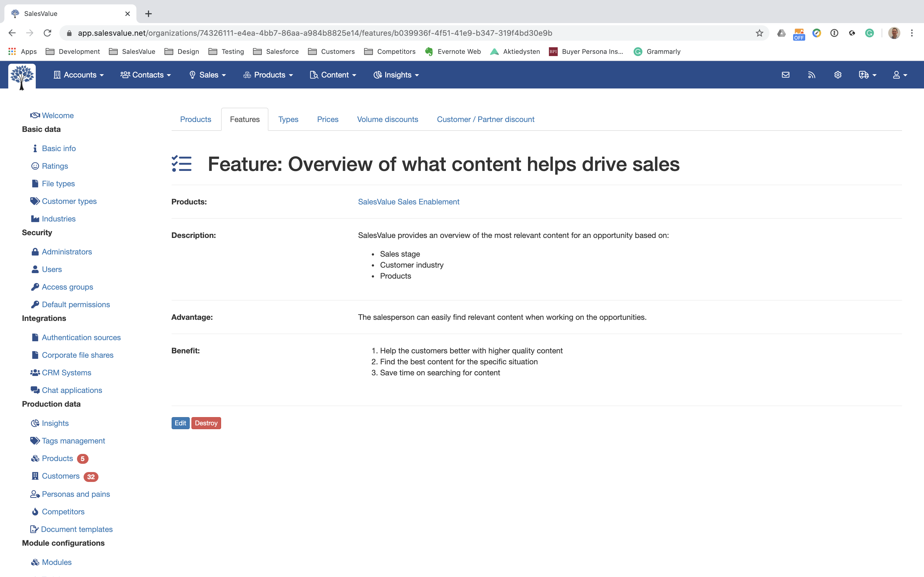This screenshot has width=924, height=577.
Task: Open the mail envelope icon in navbar
Action: pyautogui.click(x=785, y=75)
